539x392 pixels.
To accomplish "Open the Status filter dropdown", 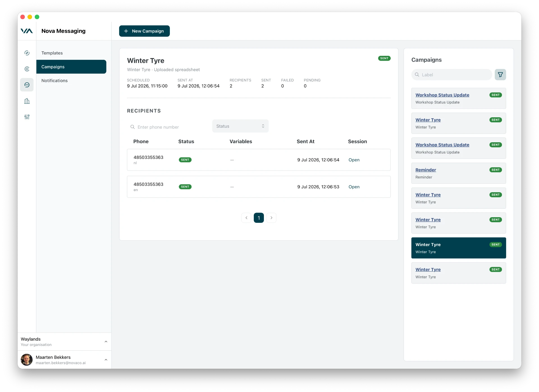I will (x=240, y=126).
